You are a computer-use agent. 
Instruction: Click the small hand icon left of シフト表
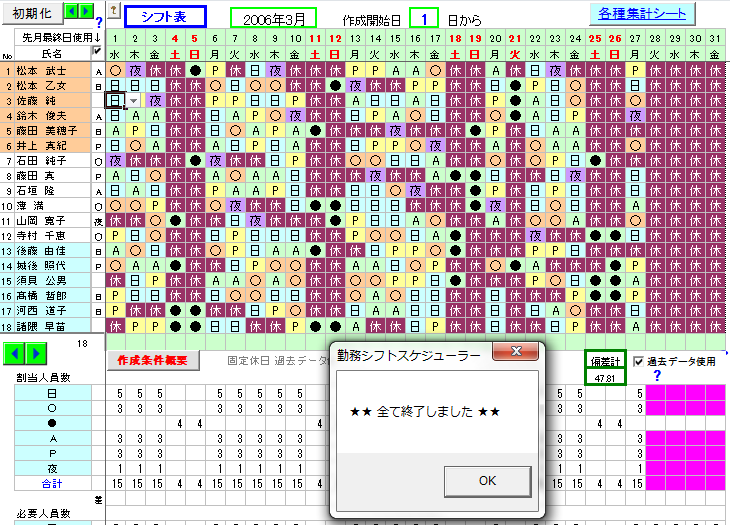113,12
